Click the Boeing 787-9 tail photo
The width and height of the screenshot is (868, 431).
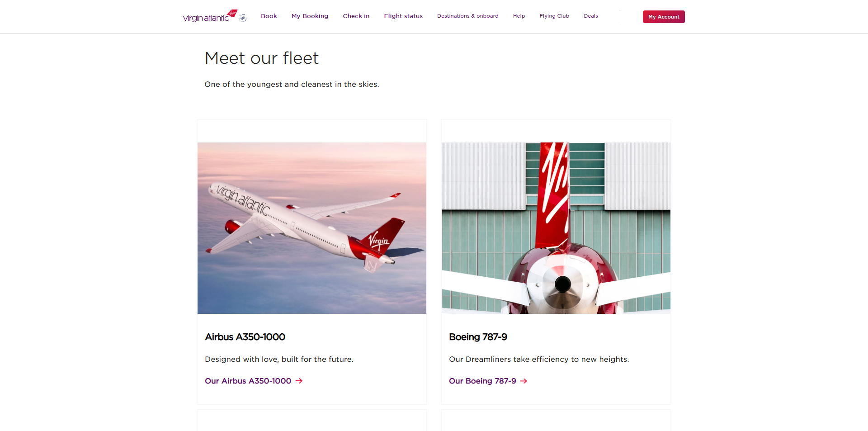tap(556, 228)
